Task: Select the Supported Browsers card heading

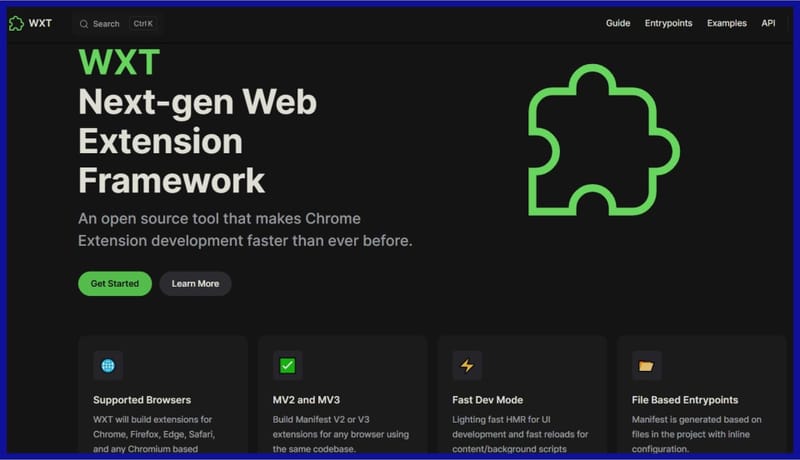Action: [x=142, y=400]
